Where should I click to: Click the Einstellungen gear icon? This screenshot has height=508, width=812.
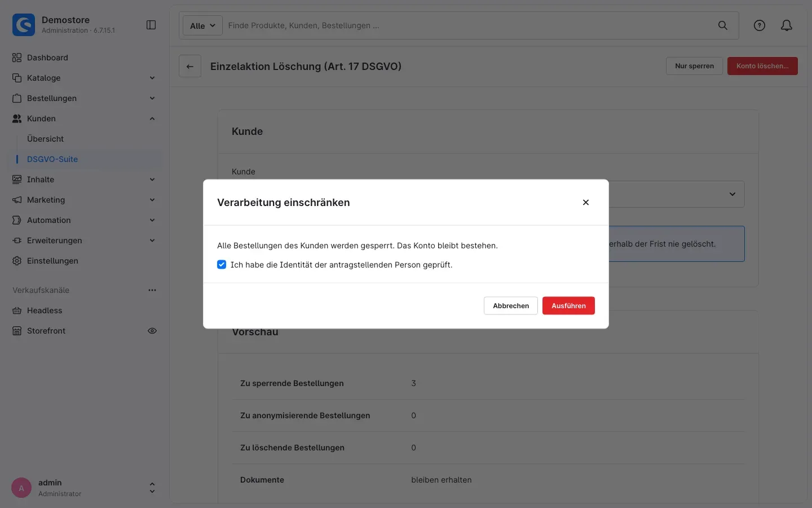coord(17,261)
